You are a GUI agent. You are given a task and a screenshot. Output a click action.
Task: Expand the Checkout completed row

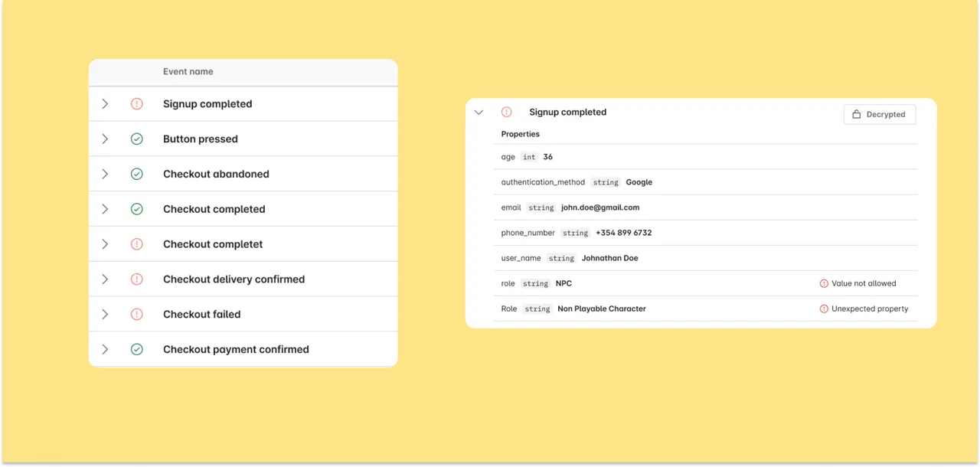coord(105,209)
